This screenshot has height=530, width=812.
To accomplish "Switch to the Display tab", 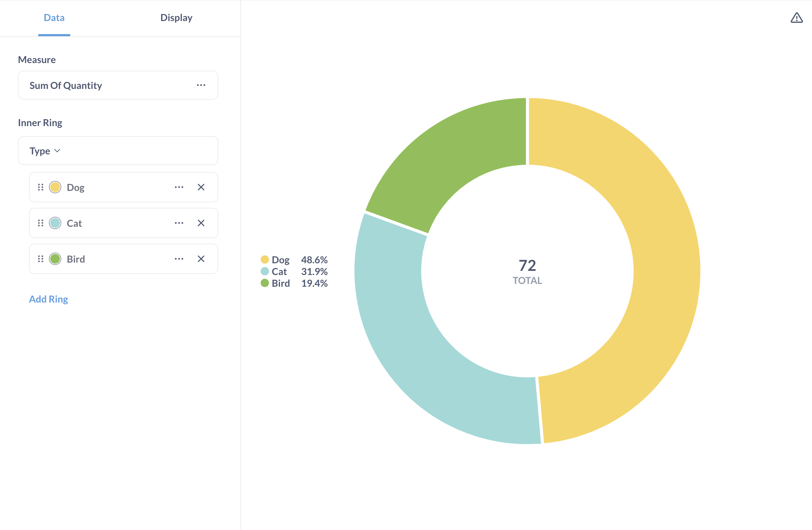I will tap(176, 18).
